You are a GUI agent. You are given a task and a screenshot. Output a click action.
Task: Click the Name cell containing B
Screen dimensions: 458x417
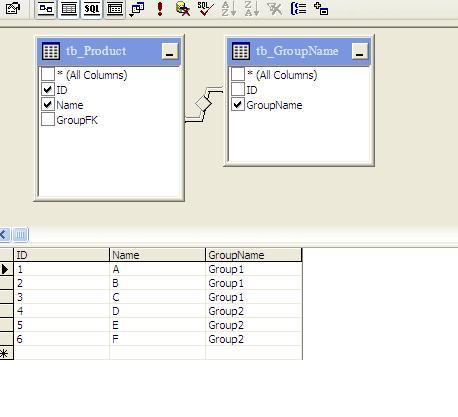[157, 283]
